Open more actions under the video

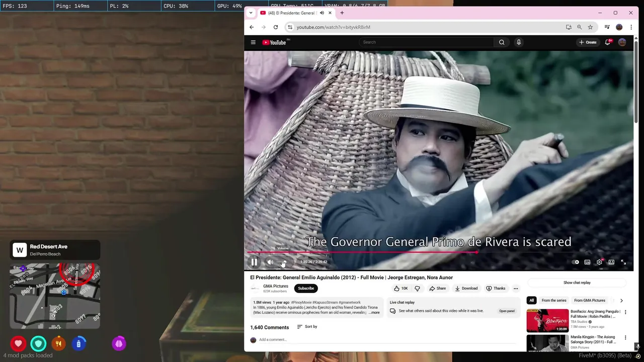[x=516, y=288]
